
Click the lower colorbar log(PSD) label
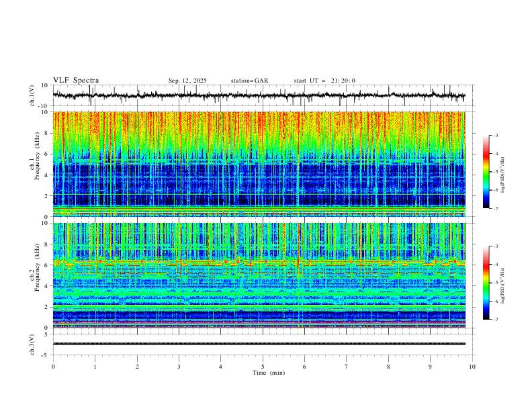point(502,285)
